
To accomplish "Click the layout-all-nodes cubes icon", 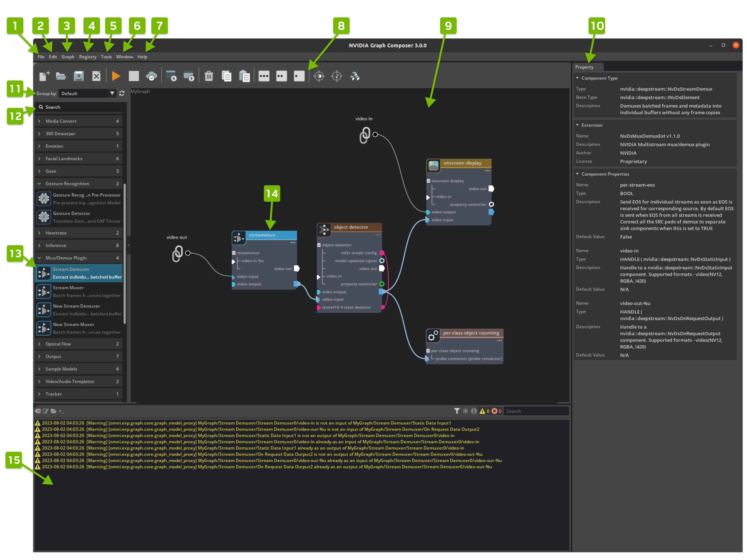I will pos(354,76).
